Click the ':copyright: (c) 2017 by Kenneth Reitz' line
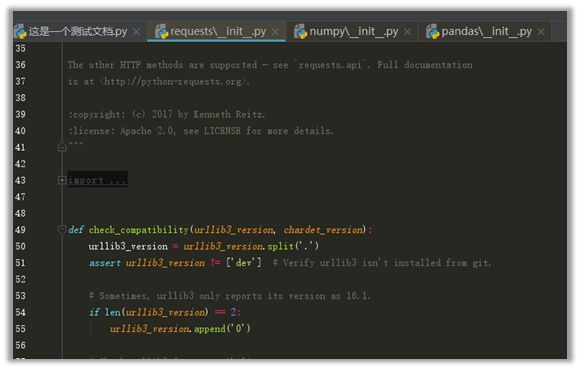The width and height of the screenshot is (580, 370). point(166,115)
